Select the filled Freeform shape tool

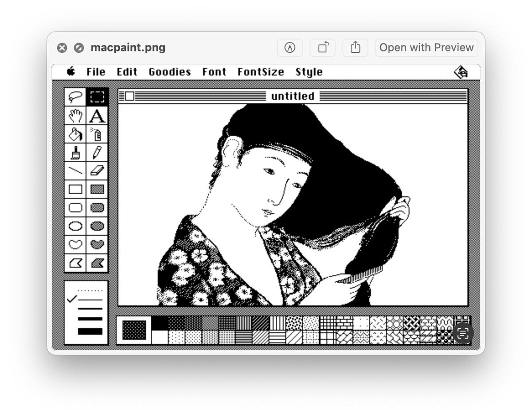97,244
